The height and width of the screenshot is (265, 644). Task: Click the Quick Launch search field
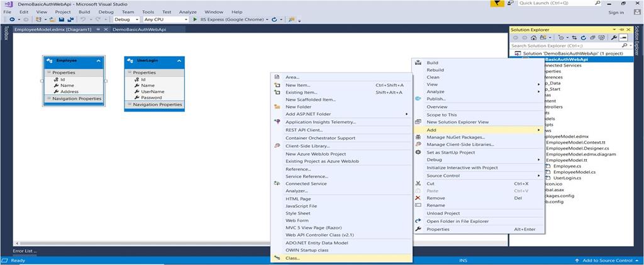(x=559, y=3)
